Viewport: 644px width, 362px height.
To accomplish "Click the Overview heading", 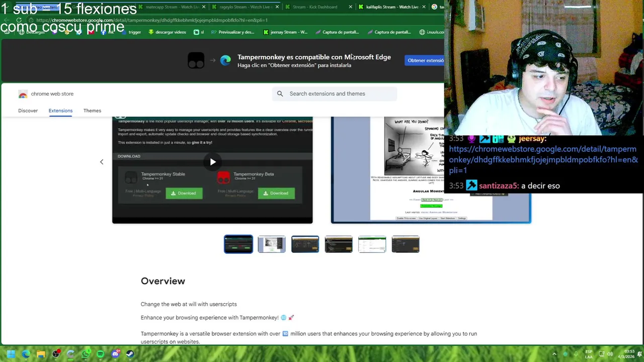I will (x=163, y=281).
